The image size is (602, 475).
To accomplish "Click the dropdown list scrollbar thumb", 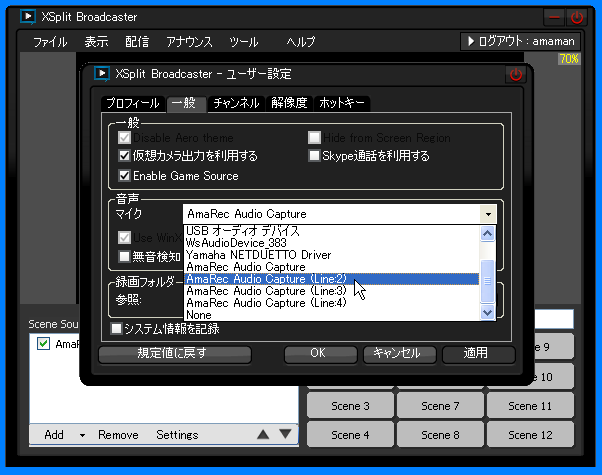I will click(487, 281).
